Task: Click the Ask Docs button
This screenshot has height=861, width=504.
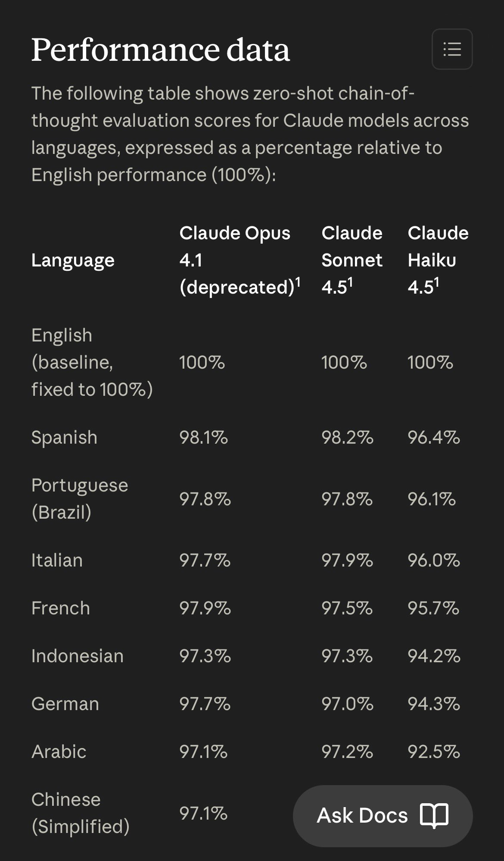Action: click(383, 816)
